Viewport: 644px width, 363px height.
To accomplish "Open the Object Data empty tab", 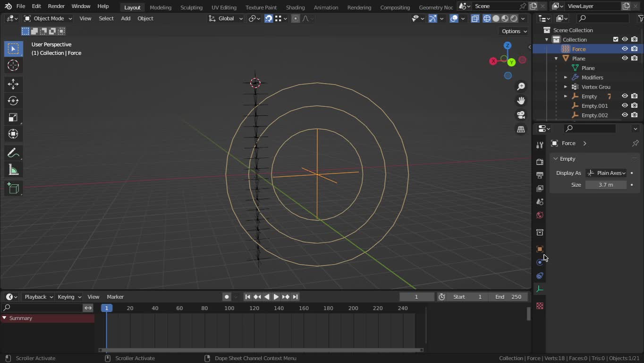I will tap(540, 289).
